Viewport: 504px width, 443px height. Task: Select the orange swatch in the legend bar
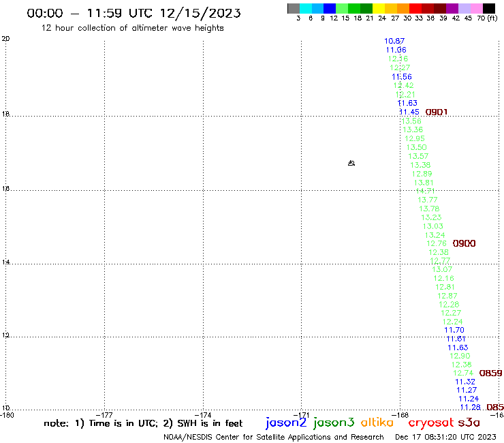[x=403, y=8]
